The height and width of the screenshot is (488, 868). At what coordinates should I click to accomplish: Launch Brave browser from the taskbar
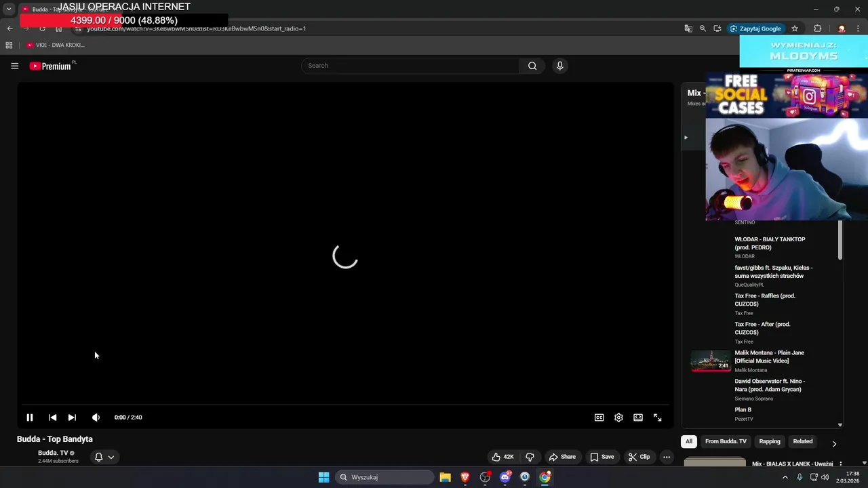465,477
